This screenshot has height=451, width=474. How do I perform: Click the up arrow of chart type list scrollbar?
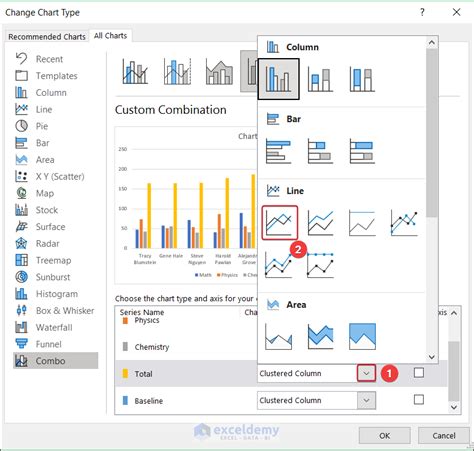(432, 42)
